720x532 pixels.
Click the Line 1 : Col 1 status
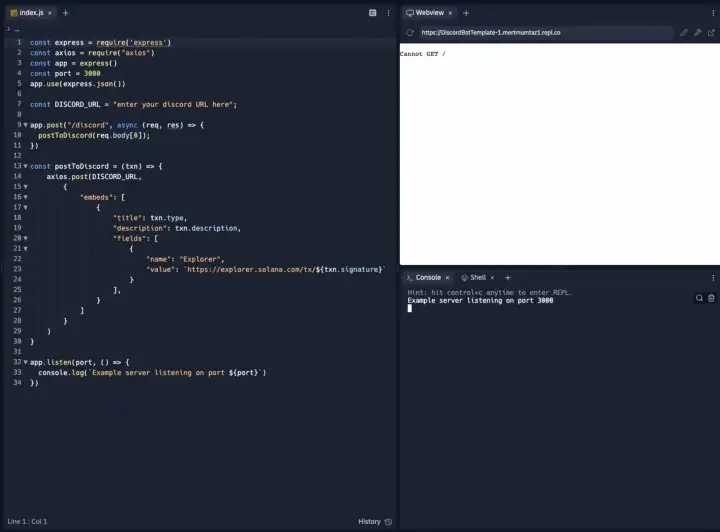point(27,521)
